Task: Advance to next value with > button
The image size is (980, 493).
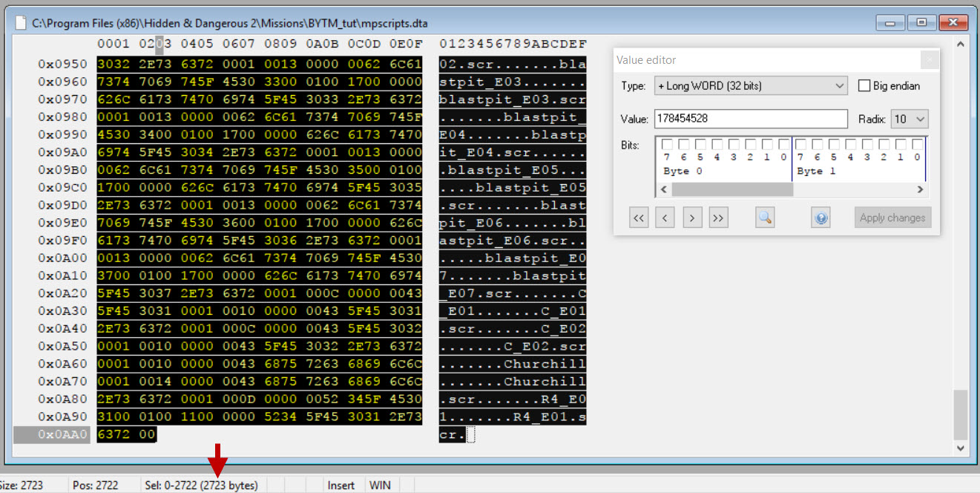Action: coord(691,218)
